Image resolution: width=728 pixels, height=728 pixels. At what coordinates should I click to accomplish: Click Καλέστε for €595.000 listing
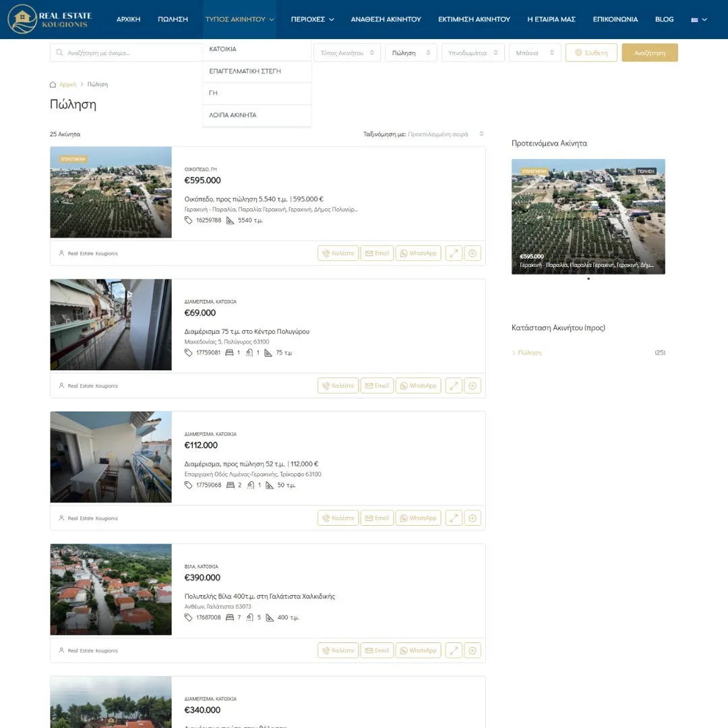(338, 253)
